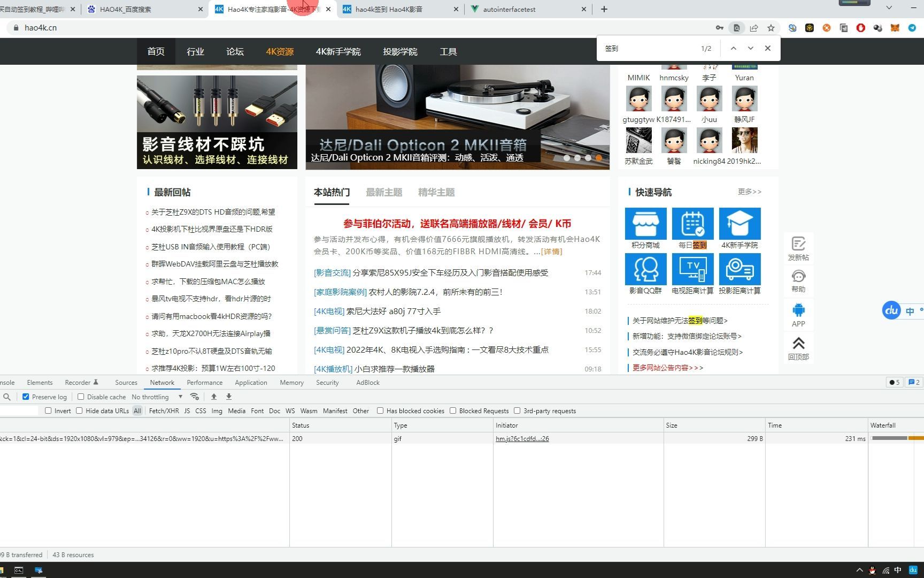Viewport: 924px width, 578px height.
Task: Open post 索尼大法好 a80j 77寸入手
Action: click(394, 311)
